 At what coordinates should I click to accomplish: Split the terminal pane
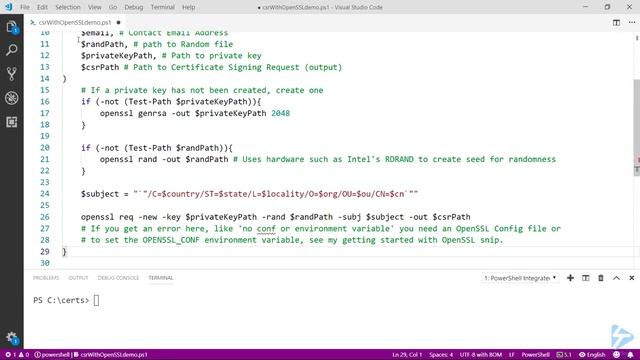(585, 278)
